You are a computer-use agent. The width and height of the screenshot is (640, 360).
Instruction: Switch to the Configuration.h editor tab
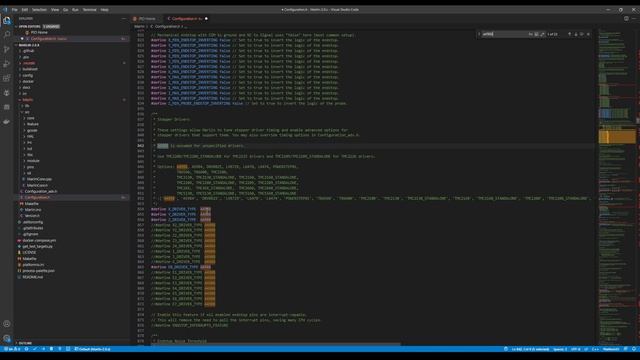[x=187, y=18]
